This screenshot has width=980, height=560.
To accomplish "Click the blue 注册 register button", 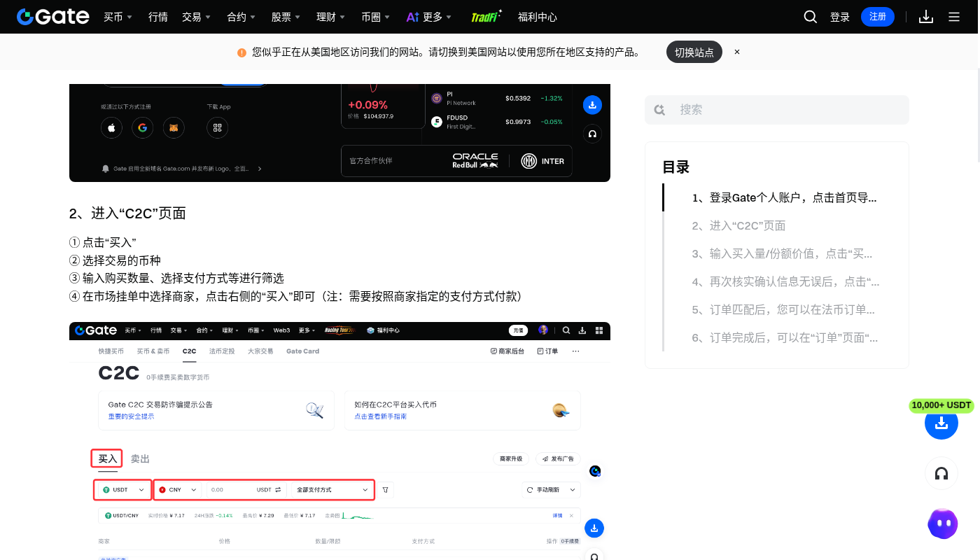I will tap(878, 17).
